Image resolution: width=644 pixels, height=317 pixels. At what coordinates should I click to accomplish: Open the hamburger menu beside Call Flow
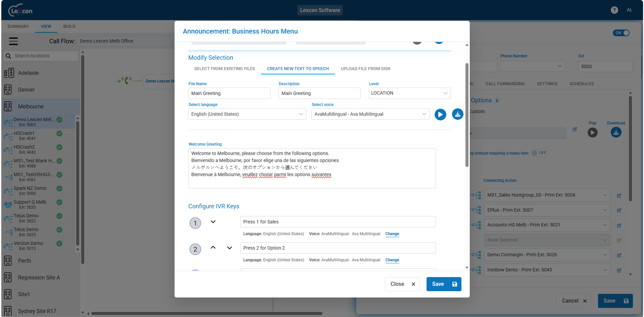pos(13,41)
